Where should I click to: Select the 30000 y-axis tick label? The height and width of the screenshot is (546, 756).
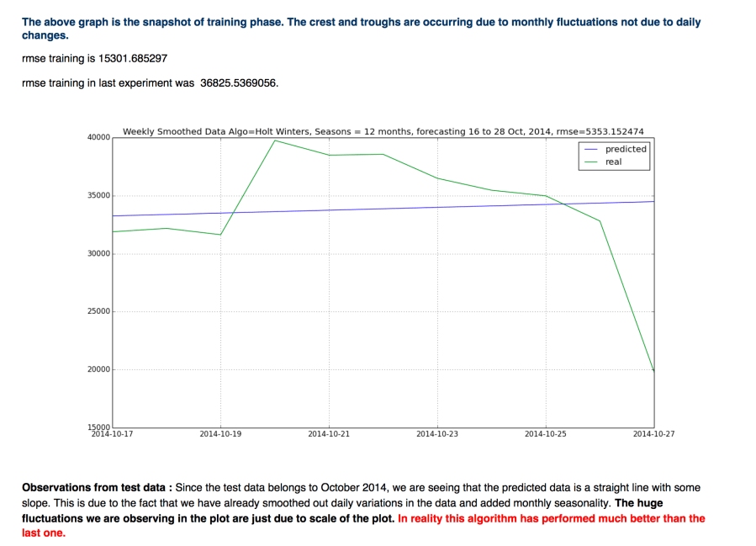[98, 253]
